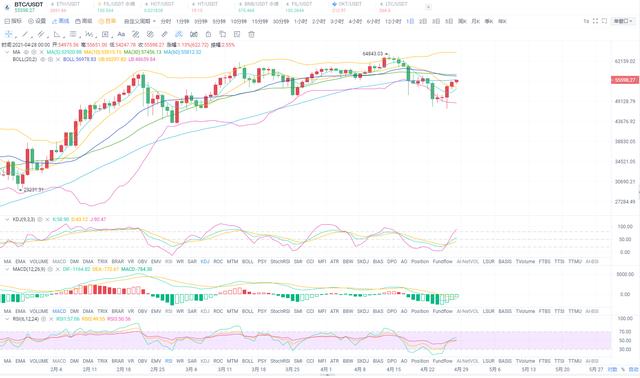The height and width of the screenshot is (378, 640).
Task: Open the 单窗口 window layout dropdown
Action: click(x=623, y=21)
